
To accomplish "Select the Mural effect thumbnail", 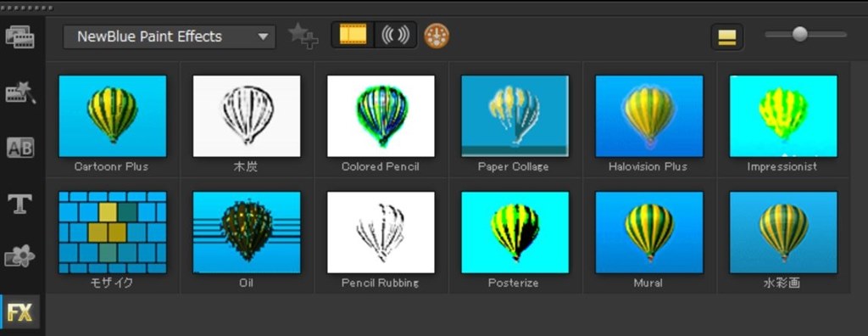I will [648, 232].
